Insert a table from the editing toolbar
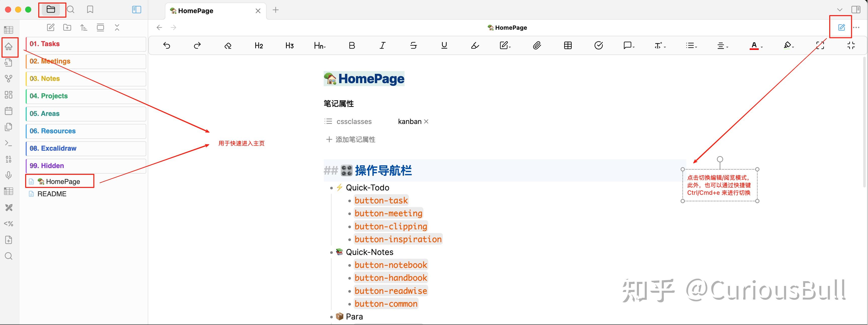Screen dimensions: 868x325 tap(568, 46)
